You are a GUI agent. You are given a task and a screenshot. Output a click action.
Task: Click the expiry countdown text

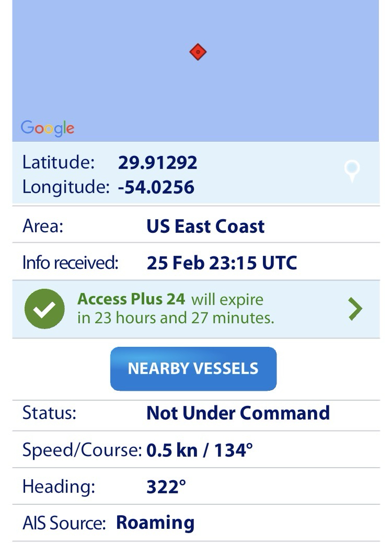click(x=176, y=318)
